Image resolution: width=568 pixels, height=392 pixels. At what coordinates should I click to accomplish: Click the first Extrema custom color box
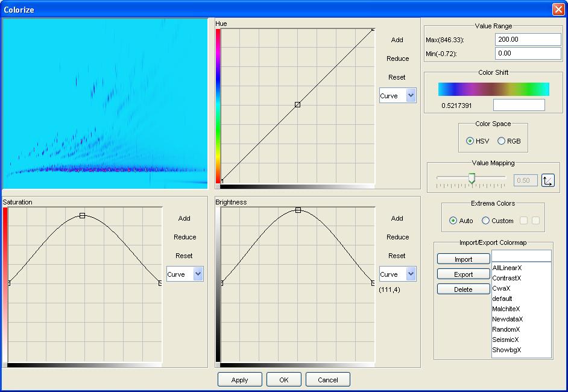pos(523,221)
